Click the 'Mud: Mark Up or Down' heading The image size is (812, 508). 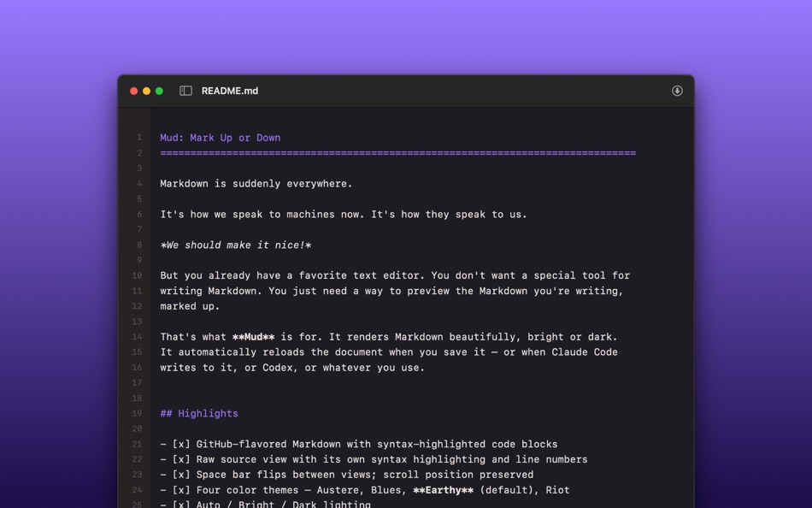click(x=220, y=137)
